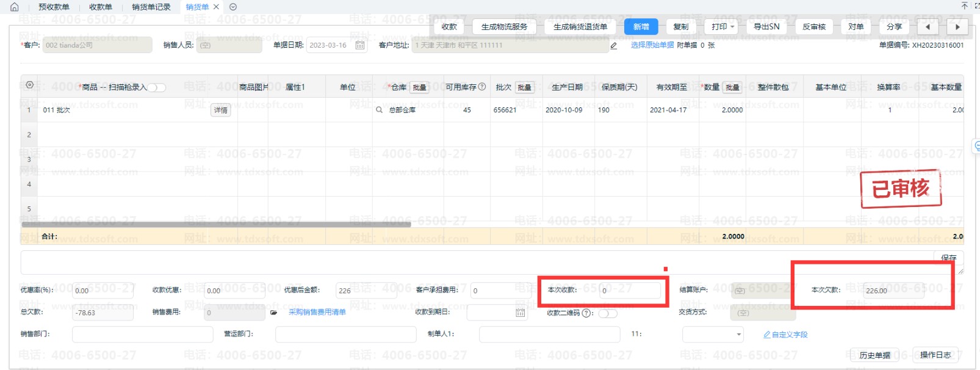This screenshot has width=980, height=370.
Task: Go to previous record with left arrow
Action: tap(928, 27)
